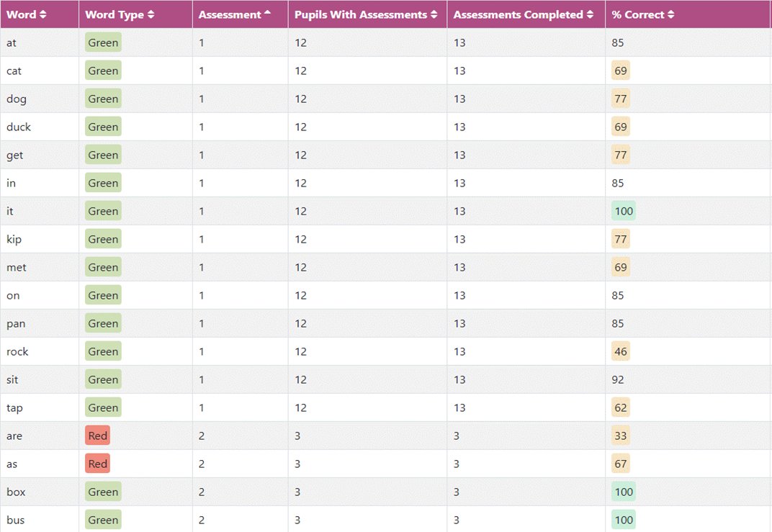The width and height of the screenshot is (772, 532).
Task: Click Assessments Completed value 13 for "tap"
Action: 460,408
